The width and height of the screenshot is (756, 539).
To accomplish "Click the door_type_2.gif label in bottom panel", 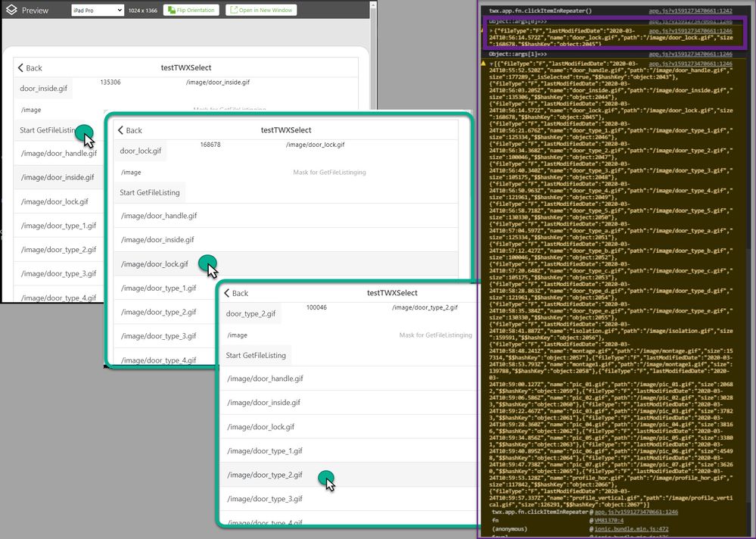I will coord(250,313).
